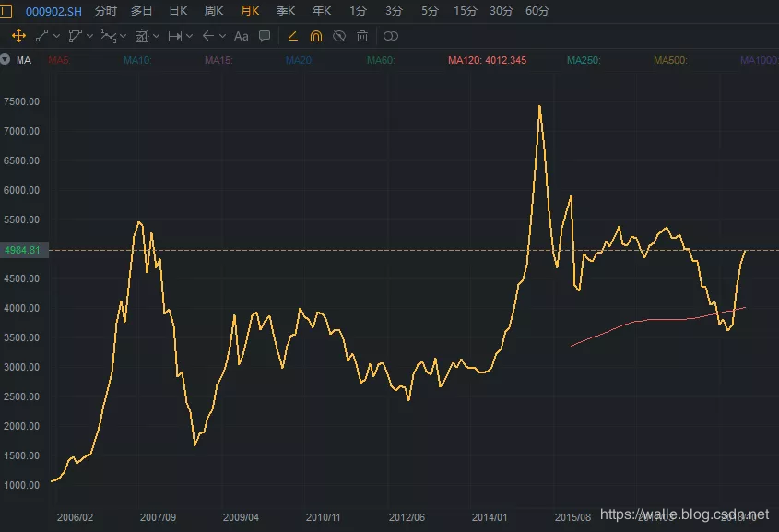Collapse the MA indicator triangle
The width and height of the screenshot is (779, 532).
[5, 60]
